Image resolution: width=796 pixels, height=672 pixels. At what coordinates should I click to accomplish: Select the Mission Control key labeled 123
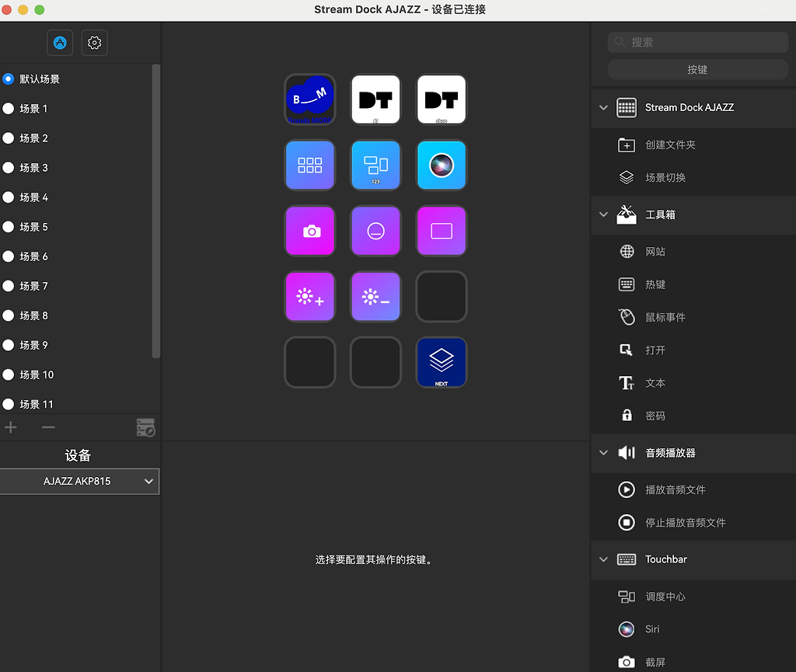375,165
